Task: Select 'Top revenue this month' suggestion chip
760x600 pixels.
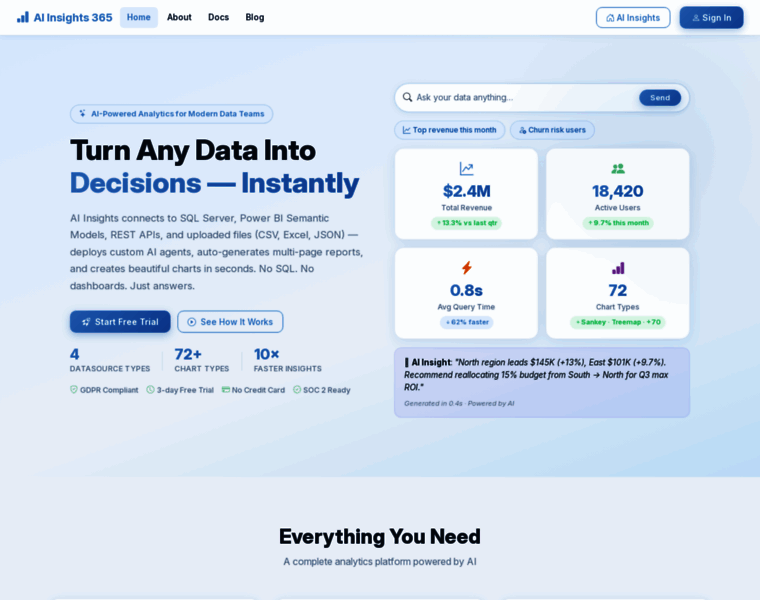Action: (x=449, y=130)
